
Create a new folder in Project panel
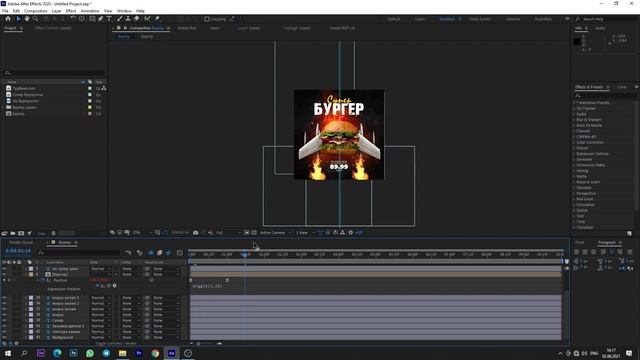point(13,233)
